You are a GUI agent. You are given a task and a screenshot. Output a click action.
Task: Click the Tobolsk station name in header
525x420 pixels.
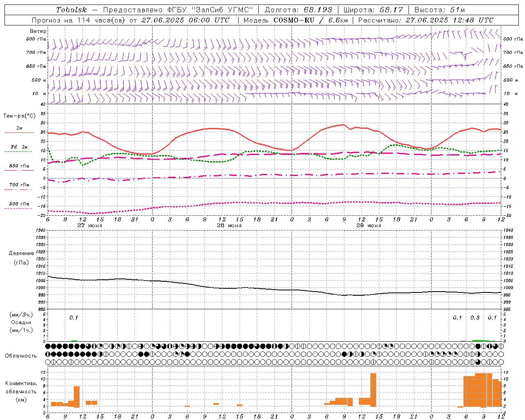coord(72,9)
